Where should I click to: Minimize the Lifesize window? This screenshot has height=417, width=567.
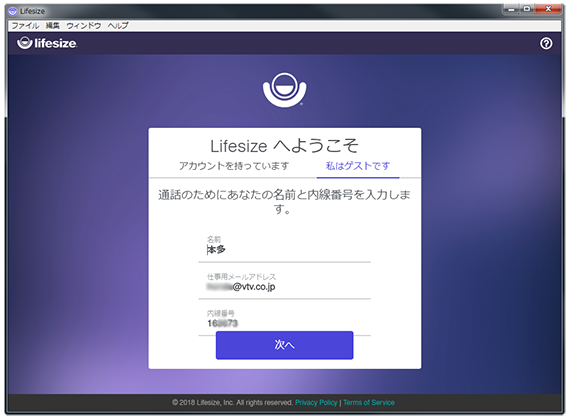click(x=511, y=9)
